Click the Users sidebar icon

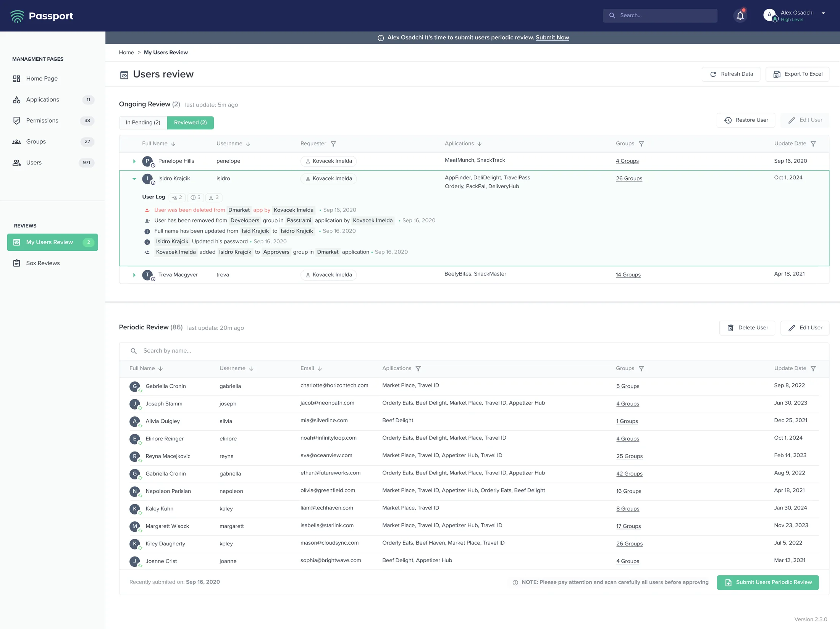point(16,163)
